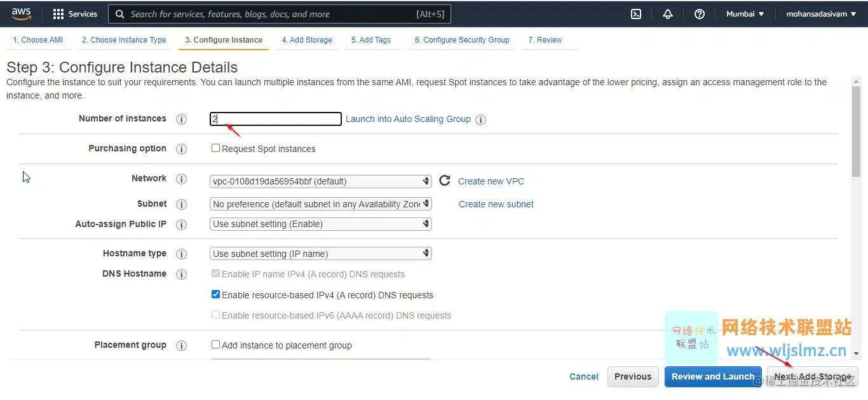Open the help question mark icon
The height and width of the screenshot is (400, 868).
pos(700,14)
